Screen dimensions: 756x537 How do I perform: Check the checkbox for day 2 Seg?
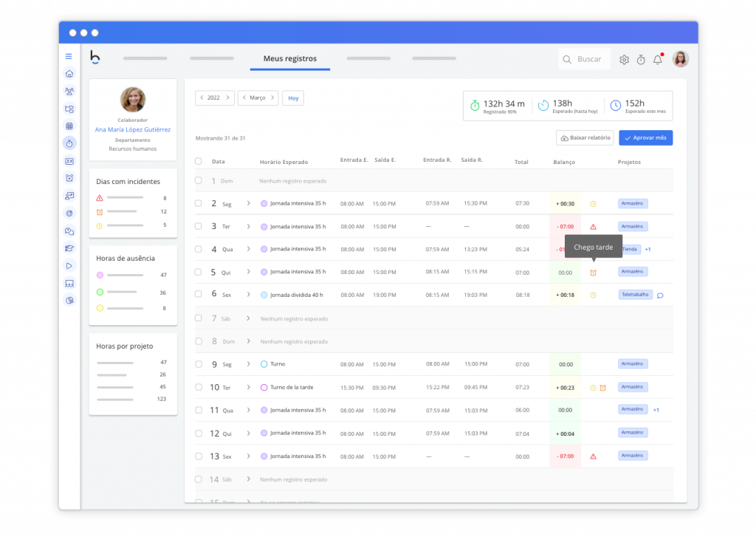(x=198, y=203)
